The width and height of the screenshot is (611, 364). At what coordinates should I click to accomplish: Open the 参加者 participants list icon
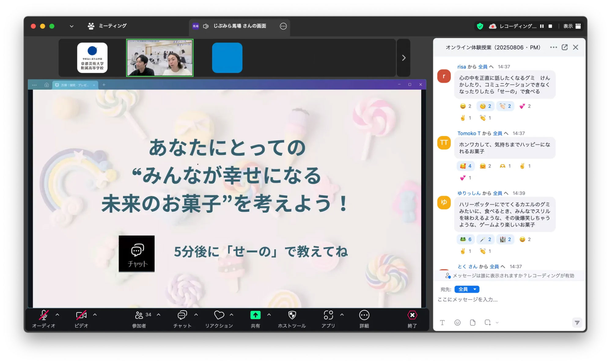point(139,315)
